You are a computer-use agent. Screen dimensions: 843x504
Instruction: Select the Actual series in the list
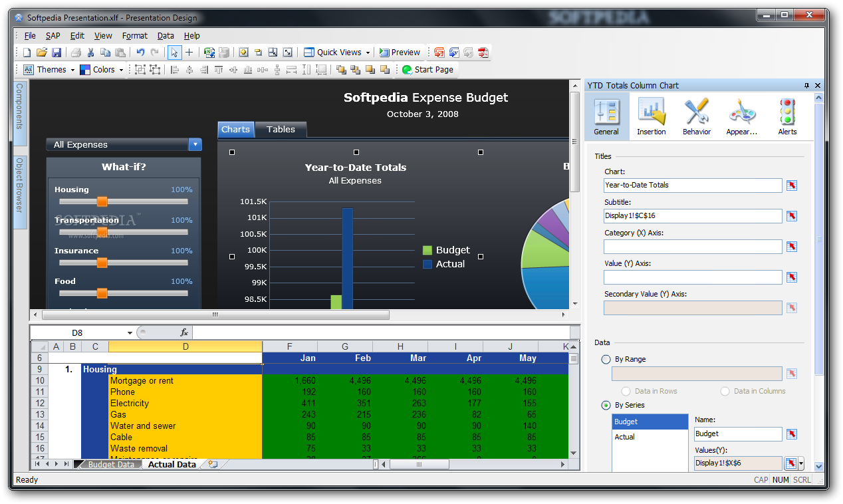pos(650,437)
